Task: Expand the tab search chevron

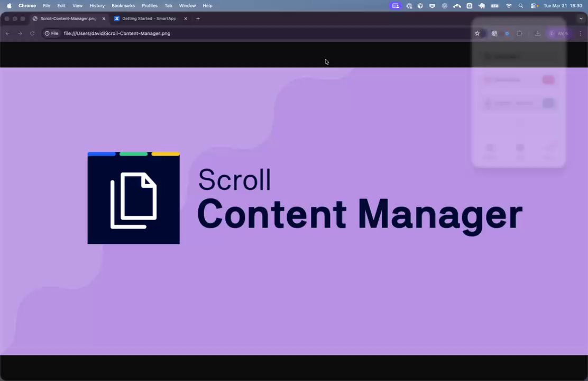Action: tap(581, 19)
